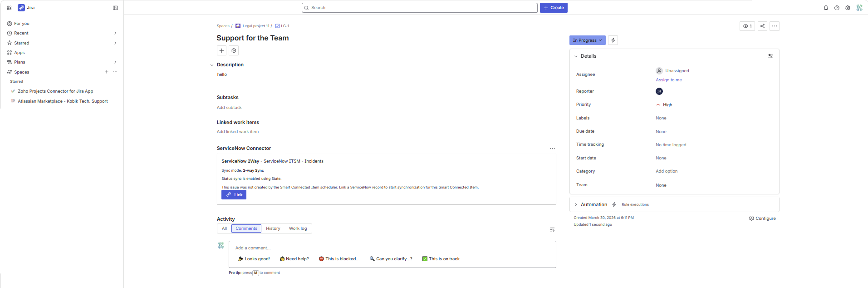Click Configure at the bottom right
Viewport: 868px width, 288px height.
[762, 218]
